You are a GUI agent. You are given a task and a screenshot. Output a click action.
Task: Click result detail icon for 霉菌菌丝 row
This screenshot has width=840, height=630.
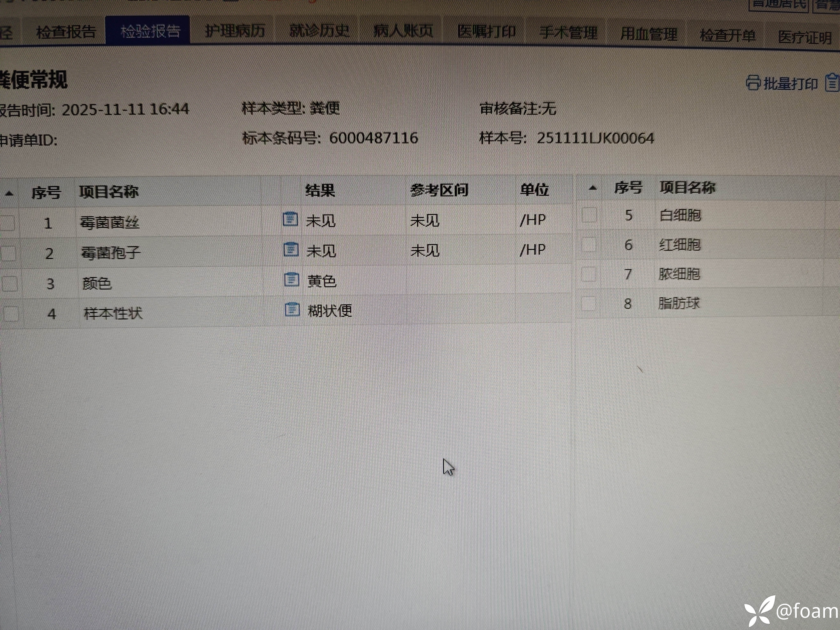[x=291, y=219]
